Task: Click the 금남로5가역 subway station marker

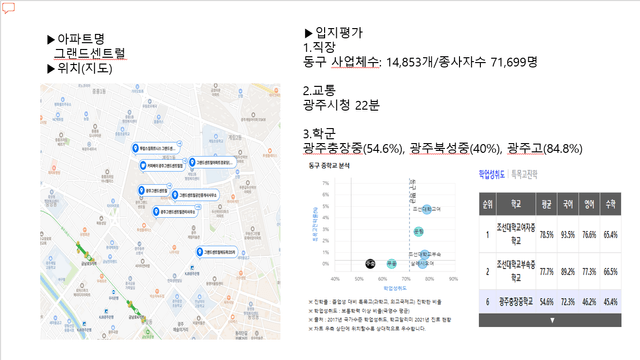Action: coord(89,258)
